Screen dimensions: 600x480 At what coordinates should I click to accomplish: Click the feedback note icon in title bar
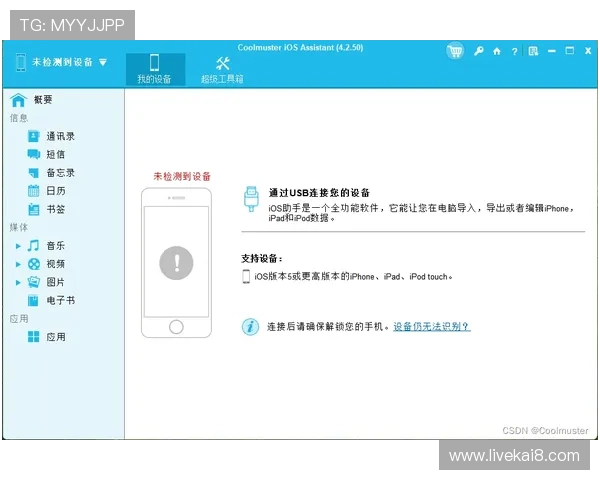533,51
